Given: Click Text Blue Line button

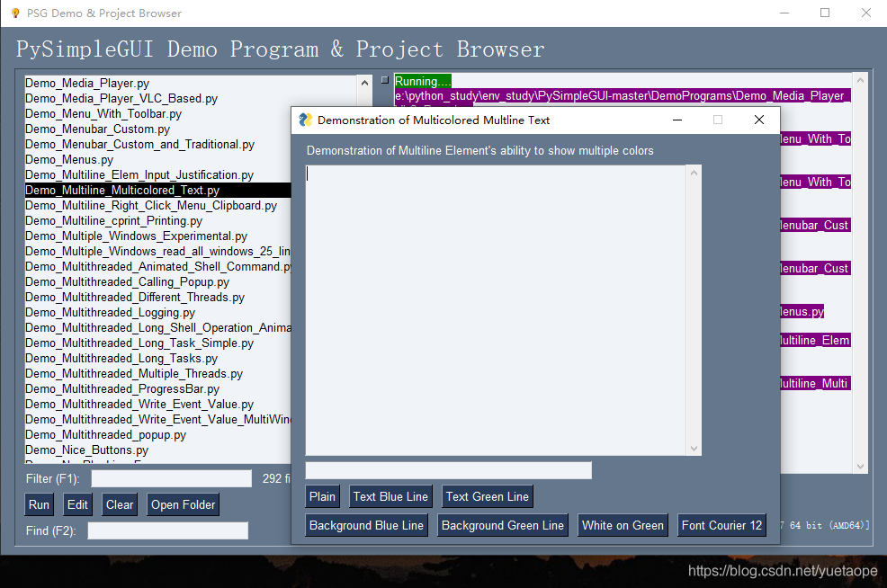Looking at the screenshot, I should [391, 496].
